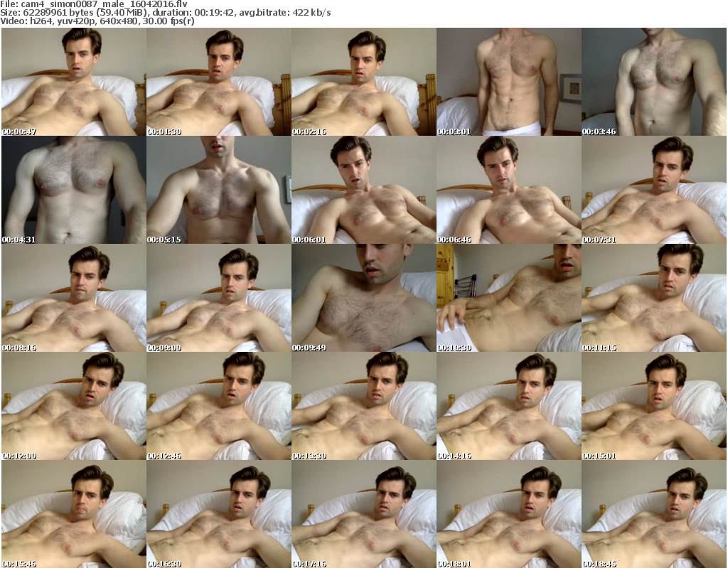
Task: Select the thumbnail at 00:13:30
Action: click(x=363, y=407)
